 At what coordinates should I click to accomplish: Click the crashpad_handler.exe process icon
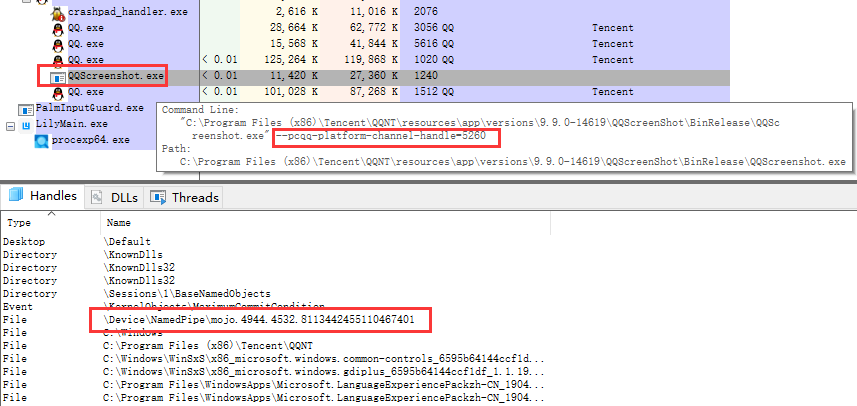58,12
